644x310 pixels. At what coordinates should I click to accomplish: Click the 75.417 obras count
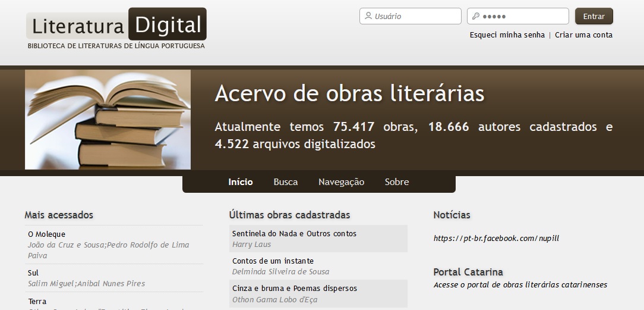(x=375, y=127)
